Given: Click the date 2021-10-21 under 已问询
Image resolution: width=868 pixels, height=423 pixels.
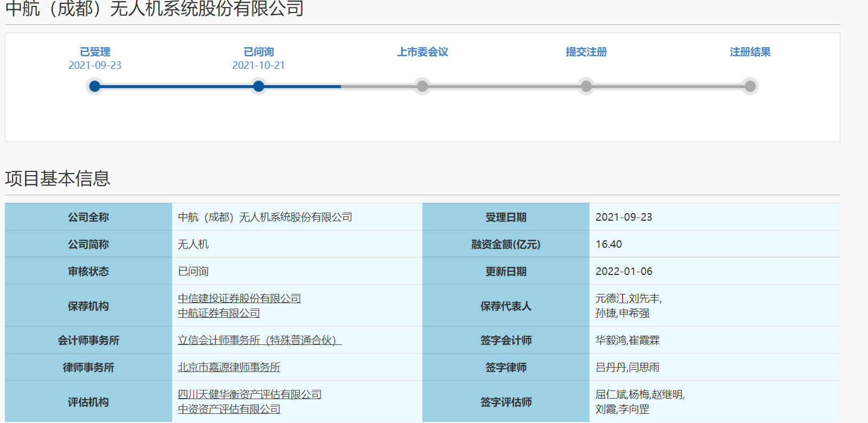Looking at the screenshot, I should [x=259, y=66].
